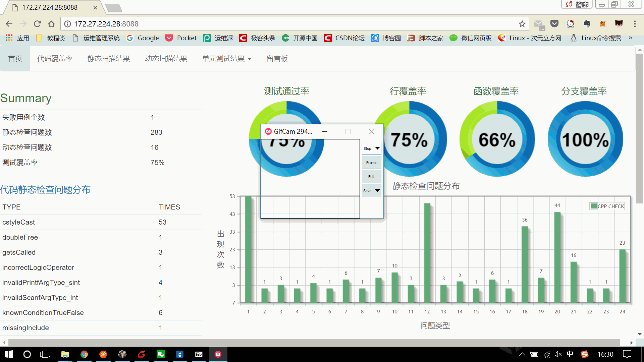Image resolution: width=644 pixels, height=362 pixels.
Task: Expand GifCam Save button dropdown arrow
Action: (x=377, y=190)
